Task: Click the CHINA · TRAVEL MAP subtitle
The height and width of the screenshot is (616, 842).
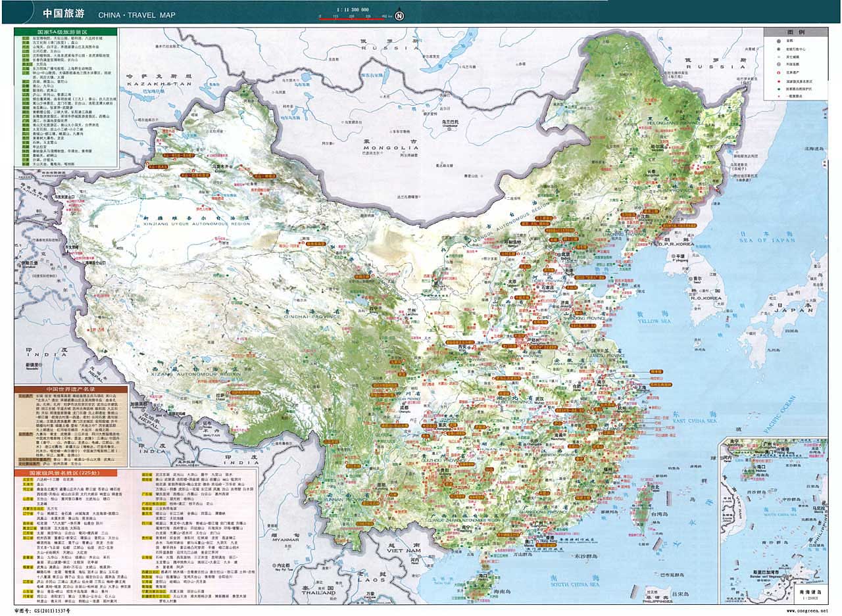Action: (x=137, y=14)
